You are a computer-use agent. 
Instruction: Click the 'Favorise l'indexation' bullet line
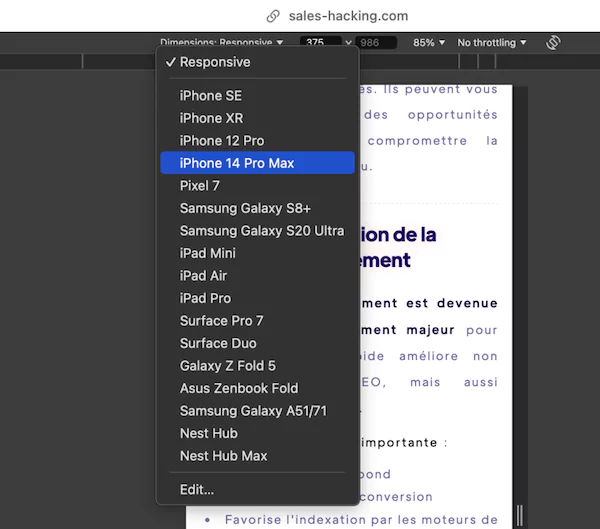[x=361, y=520]
